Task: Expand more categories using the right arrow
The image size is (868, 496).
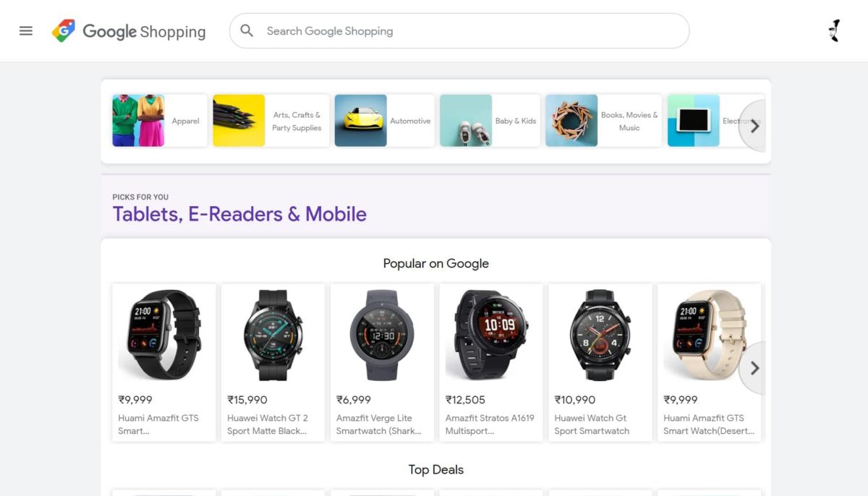Action: click(754, 126)
